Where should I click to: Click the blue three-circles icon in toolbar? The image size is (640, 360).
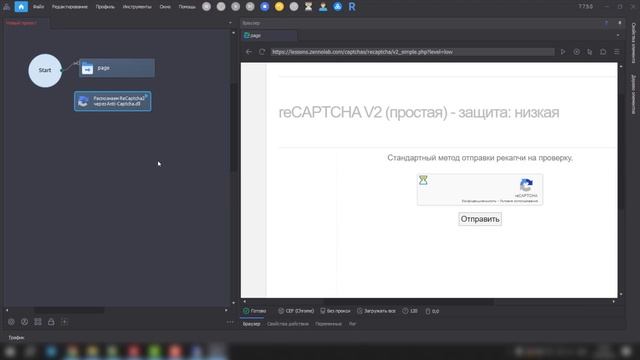[338, 7]
